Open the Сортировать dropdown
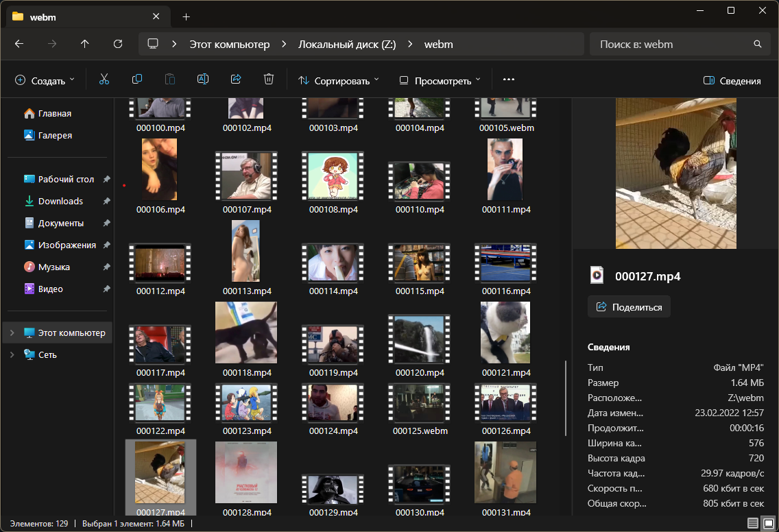Screen dimensions: 779x532 pos(338,80)
